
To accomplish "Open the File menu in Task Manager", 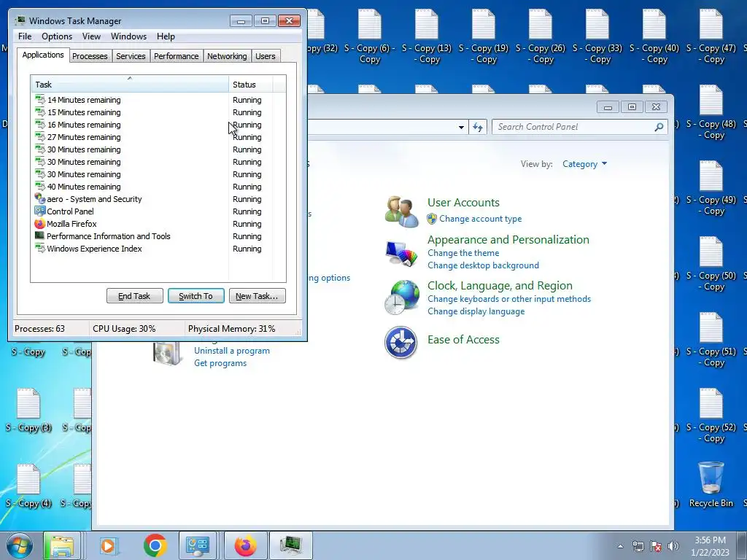I will 25,36.
